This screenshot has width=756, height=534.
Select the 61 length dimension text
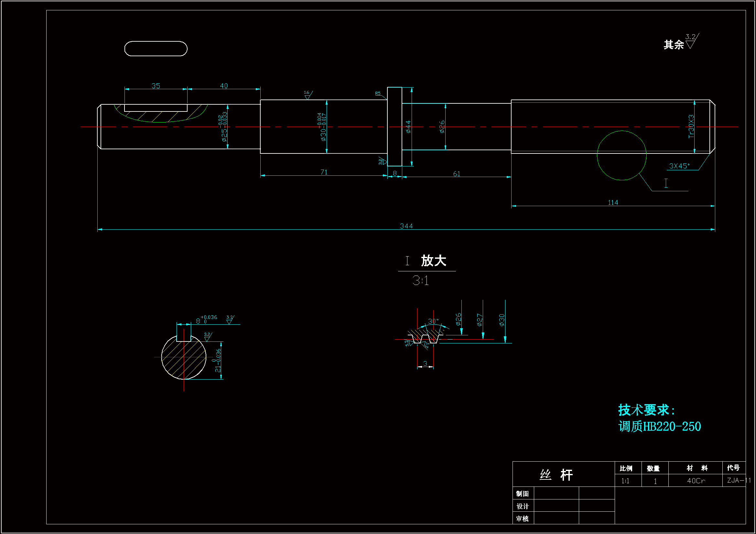(x=457, y=174)
